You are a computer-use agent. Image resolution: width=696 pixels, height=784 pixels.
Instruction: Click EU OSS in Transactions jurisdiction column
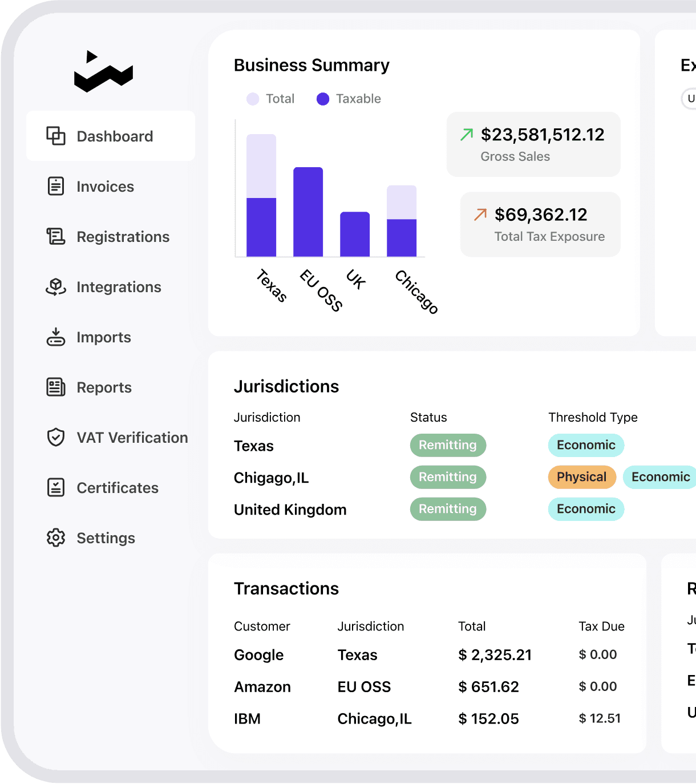pyautogui.click(x=364, y=686)
